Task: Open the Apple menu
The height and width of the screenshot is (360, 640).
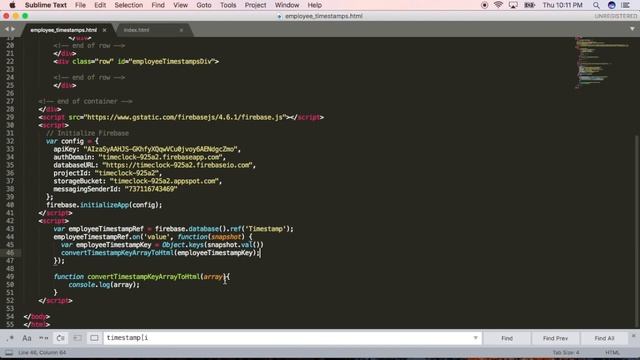Action: pos(12,5)
